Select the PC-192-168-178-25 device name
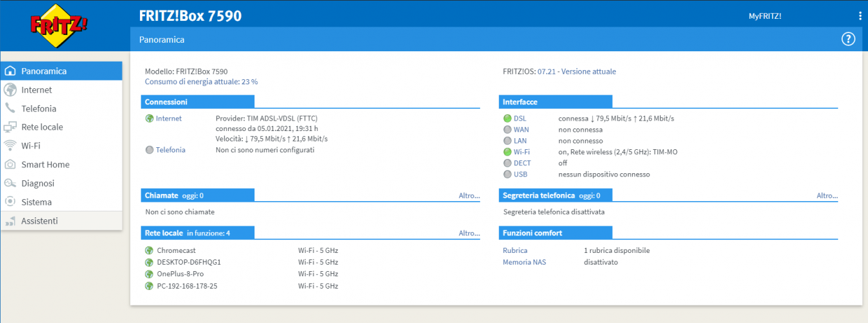The width and height of the screenshot is (868, 323). point(187,285)
